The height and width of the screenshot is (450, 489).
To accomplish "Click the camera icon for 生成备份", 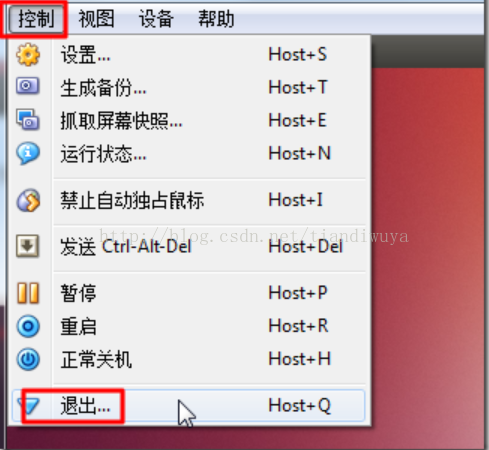I will coord(28,86).
